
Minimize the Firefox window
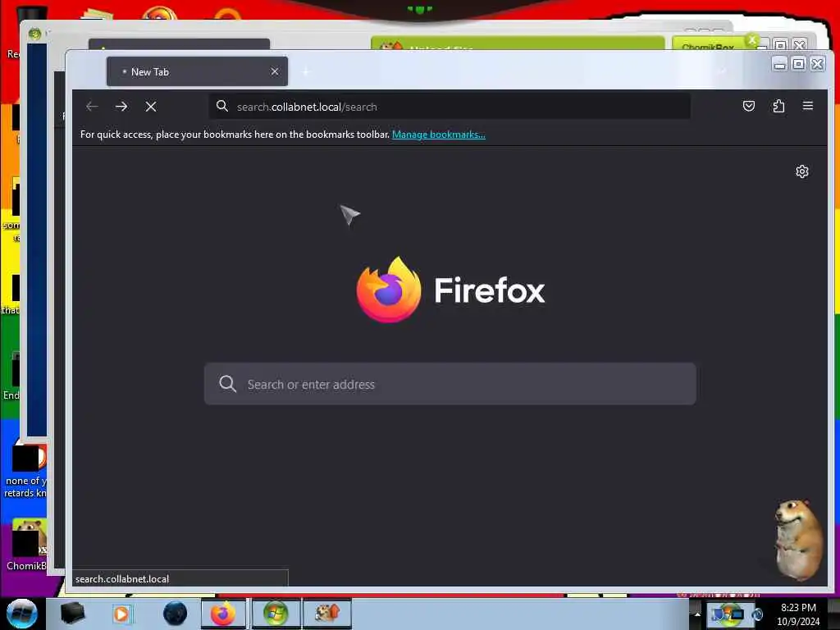point(780,64)
